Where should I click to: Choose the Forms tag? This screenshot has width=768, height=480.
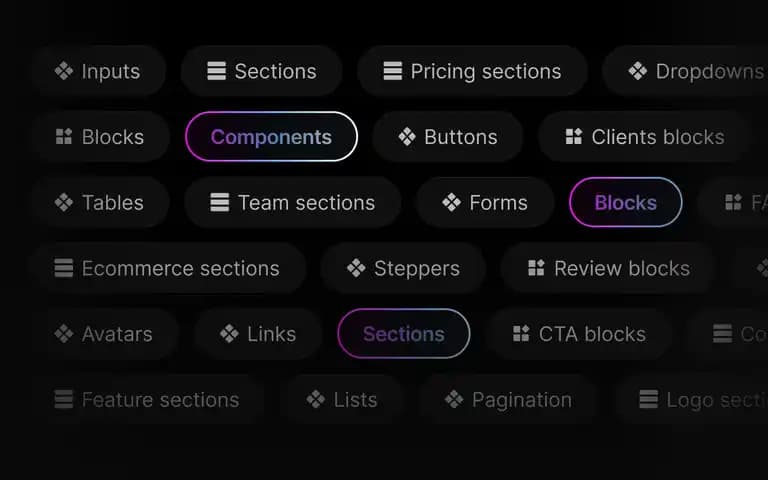pos(485,202)
